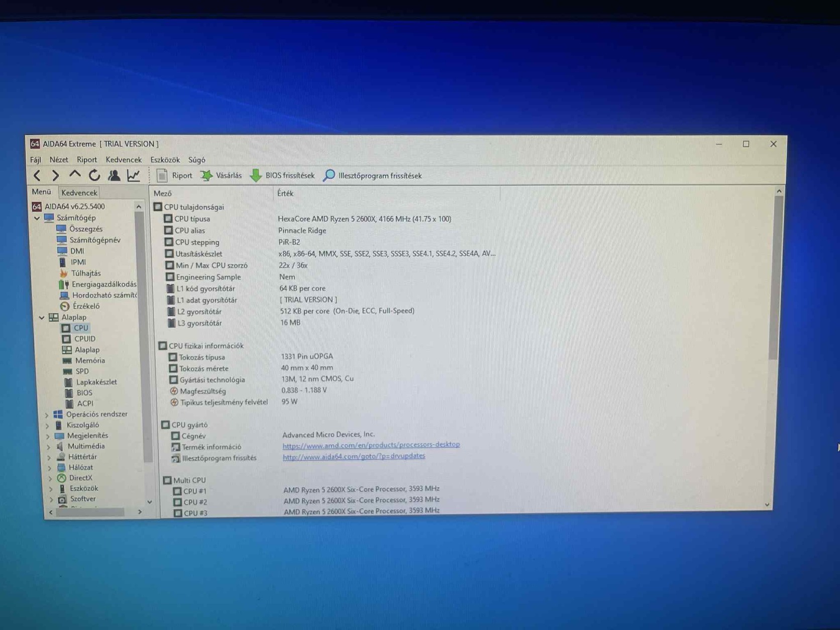Switch to the Kedvencek sidebar tab
Viewport: 840px width, 630px height.
click(x=79, y=192)
